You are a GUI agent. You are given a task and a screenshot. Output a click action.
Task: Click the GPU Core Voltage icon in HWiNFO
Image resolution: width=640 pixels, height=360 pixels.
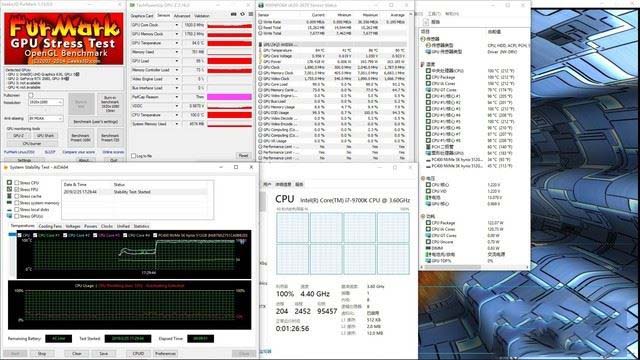click(x=260, y=56)
